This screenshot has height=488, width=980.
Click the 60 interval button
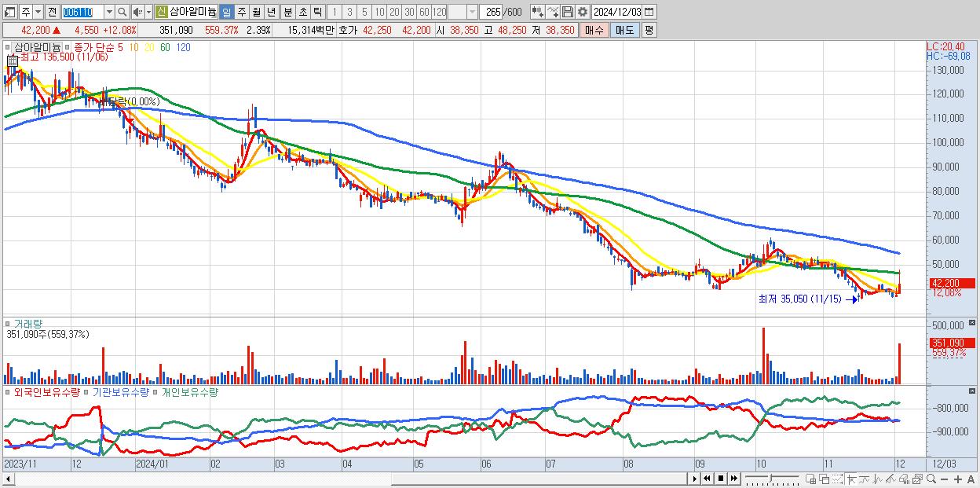point(424,12)
